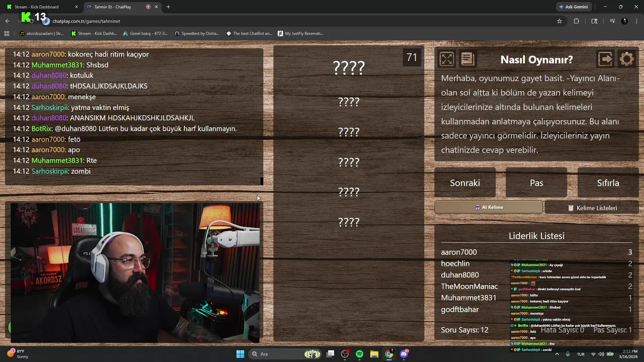Close the Stream - Kick Dashboard tab
644x362 pixels.
coord(76,7)
